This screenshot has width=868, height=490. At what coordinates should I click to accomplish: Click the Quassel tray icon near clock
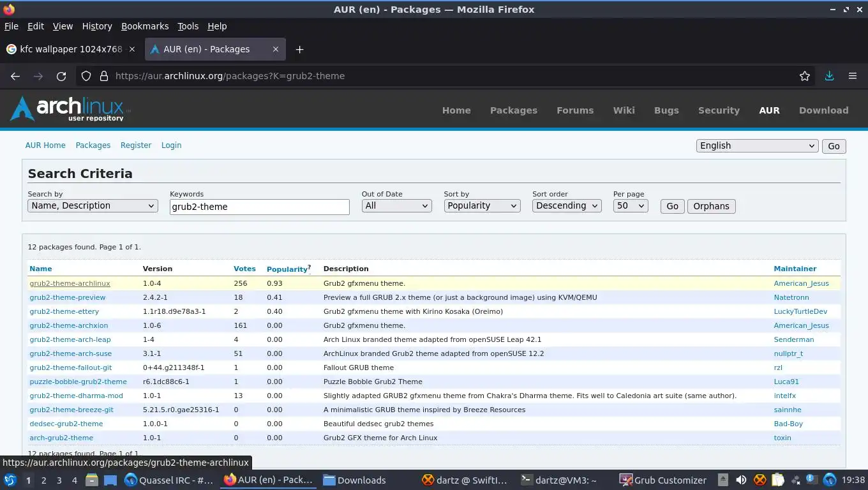[830, 480]
